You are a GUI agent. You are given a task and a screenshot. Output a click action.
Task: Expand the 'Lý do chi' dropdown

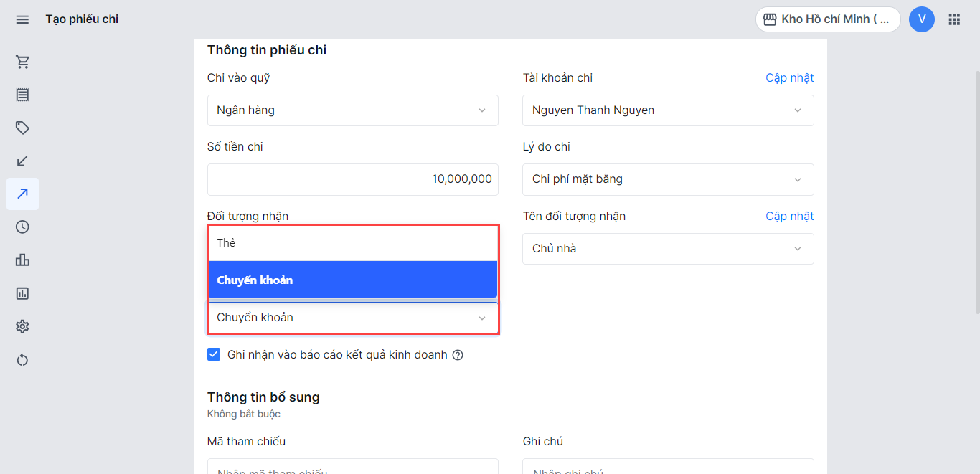[667, 179]
